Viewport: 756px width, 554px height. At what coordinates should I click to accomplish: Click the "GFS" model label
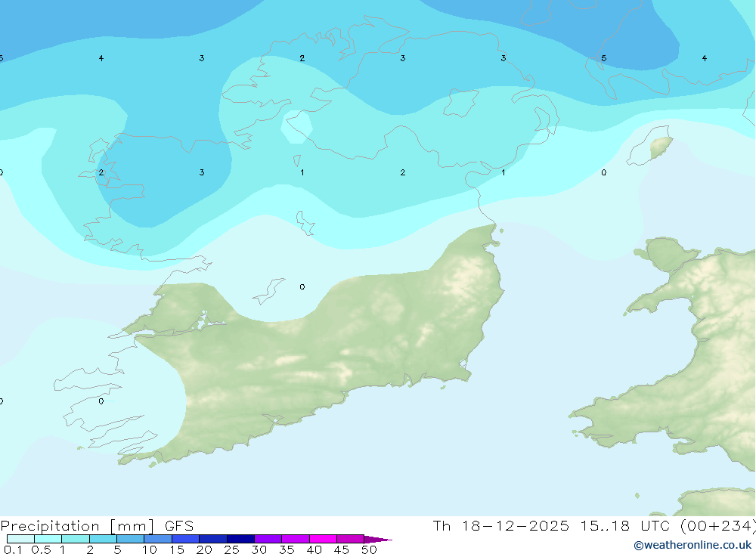pos(179,526)
